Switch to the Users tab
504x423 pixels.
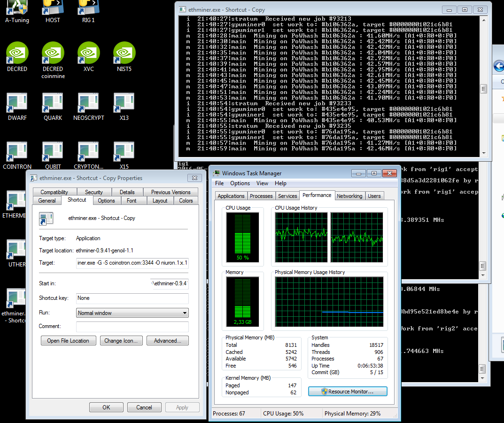(374, 196)
